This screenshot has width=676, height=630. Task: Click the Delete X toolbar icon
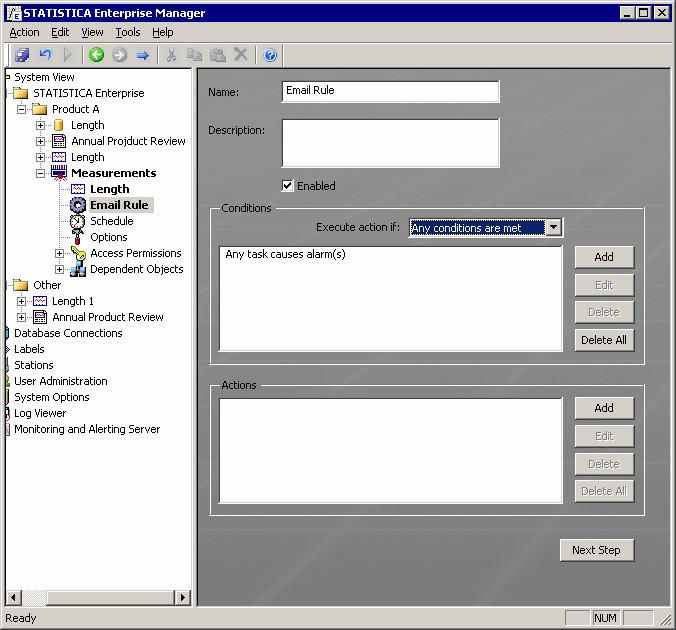[241, 55]
